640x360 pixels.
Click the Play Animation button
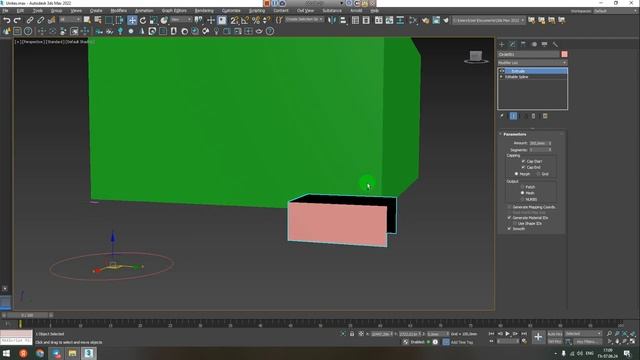(x=508, y=334)
